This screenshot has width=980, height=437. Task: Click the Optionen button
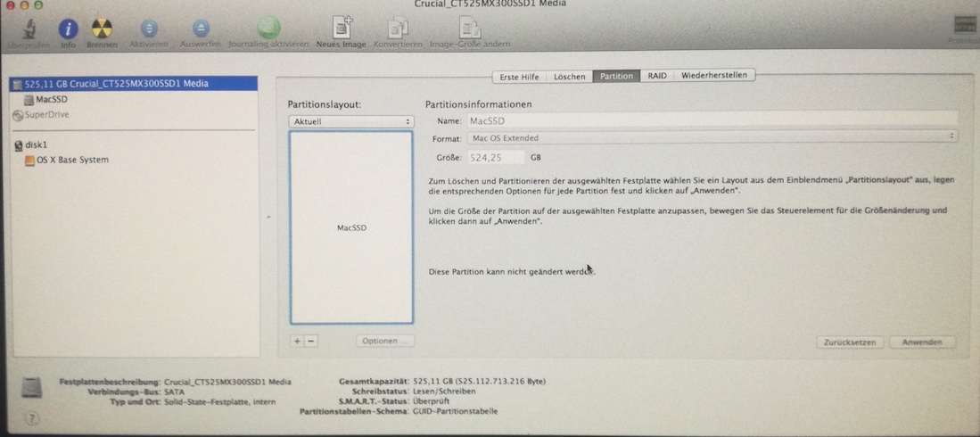click(385, 342)
